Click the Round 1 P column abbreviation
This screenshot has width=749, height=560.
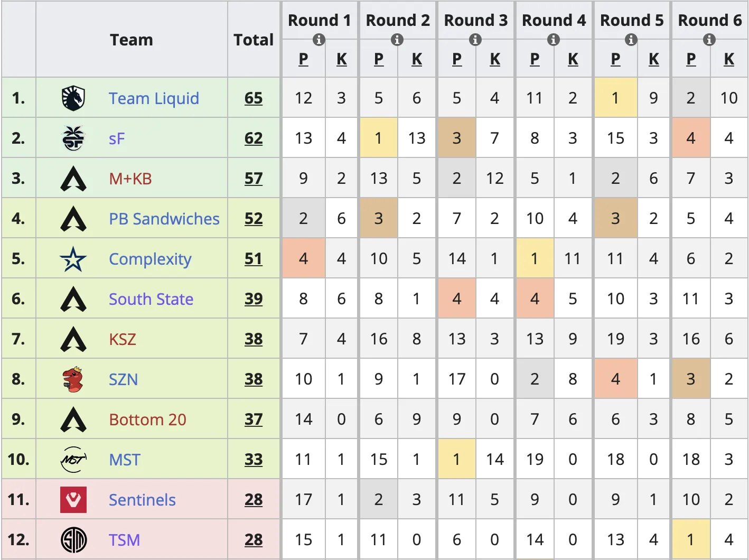303,59
